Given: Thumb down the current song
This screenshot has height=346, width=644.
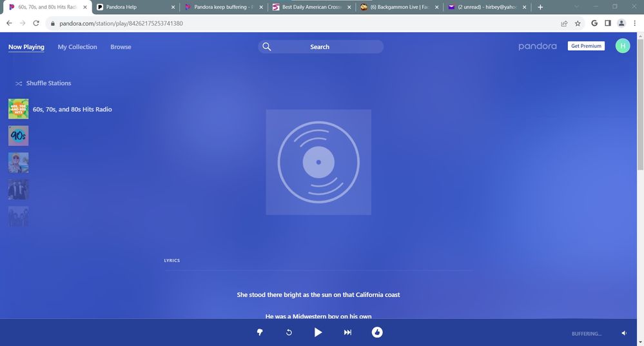Looking at the screenshot, I should click(x=260, y=332).
